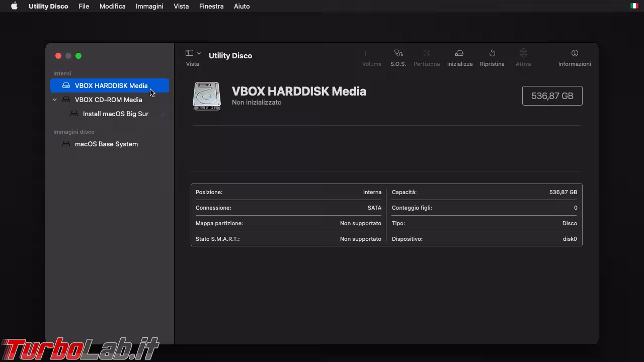Click the Attiva mount icon

(x=523, y=53)
